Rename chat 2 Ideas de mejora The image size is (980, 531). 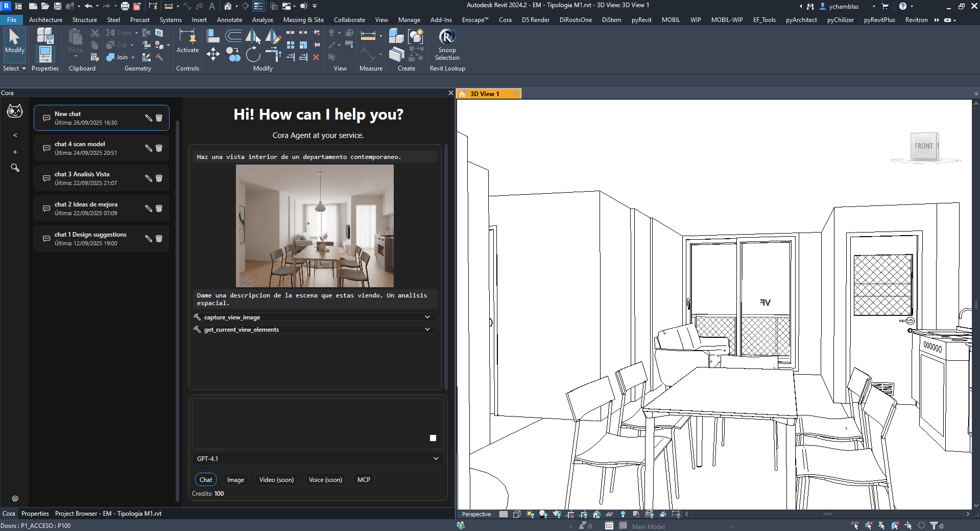point(149,209)
